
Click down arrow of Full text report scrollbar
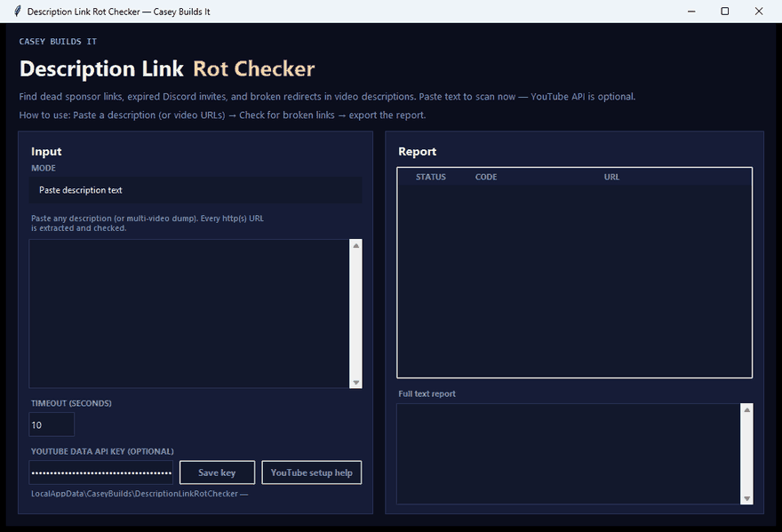(x=747, y=498)
